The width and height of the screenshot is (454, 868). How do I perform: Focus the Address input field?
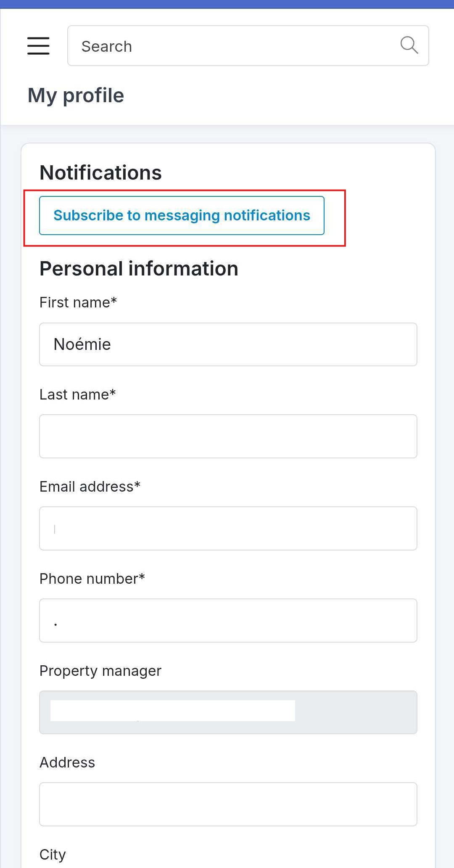pyautogui.click(x=228, y=804)
